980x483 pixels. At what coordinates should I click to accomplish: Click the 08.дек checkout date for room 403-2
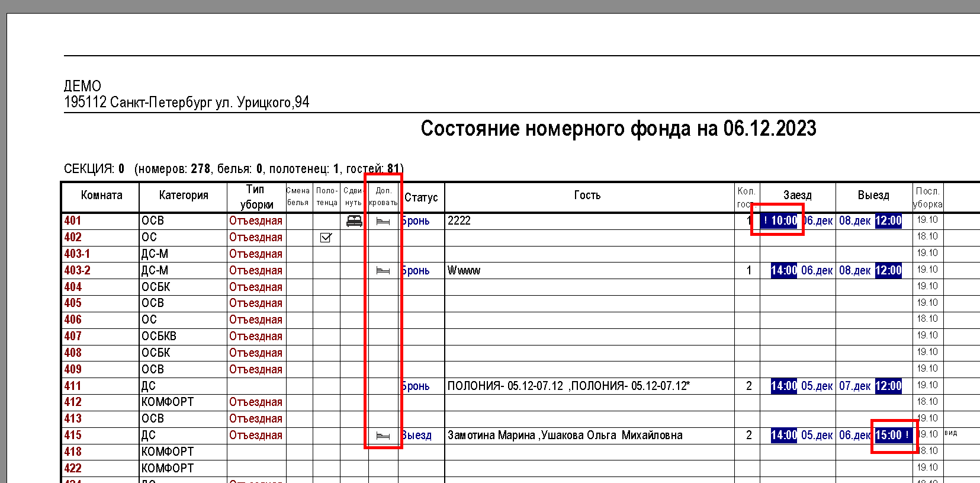(x=854, y=271)
